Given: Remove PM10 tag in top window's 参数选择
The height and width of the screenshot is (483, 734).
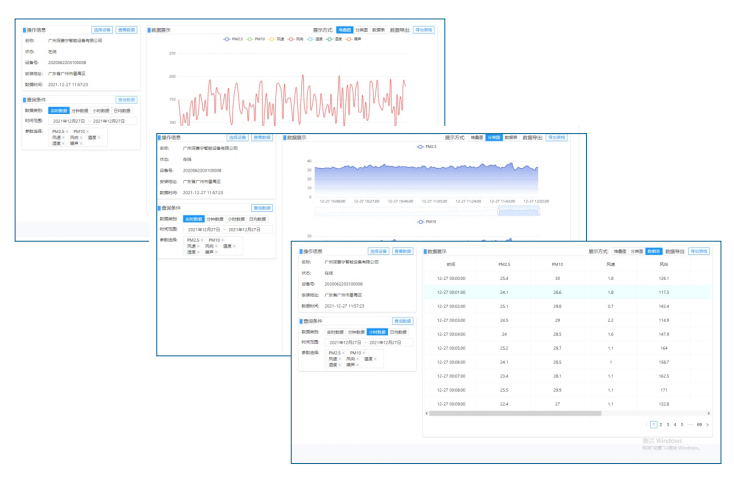Looking at the screenshot, I should [x=89, y=131].
